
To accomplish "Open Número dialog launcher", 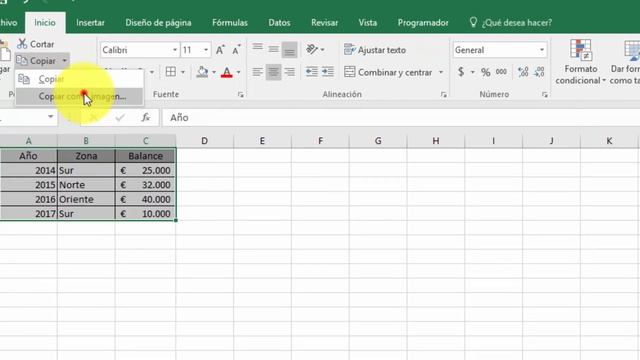I will 544,95.
